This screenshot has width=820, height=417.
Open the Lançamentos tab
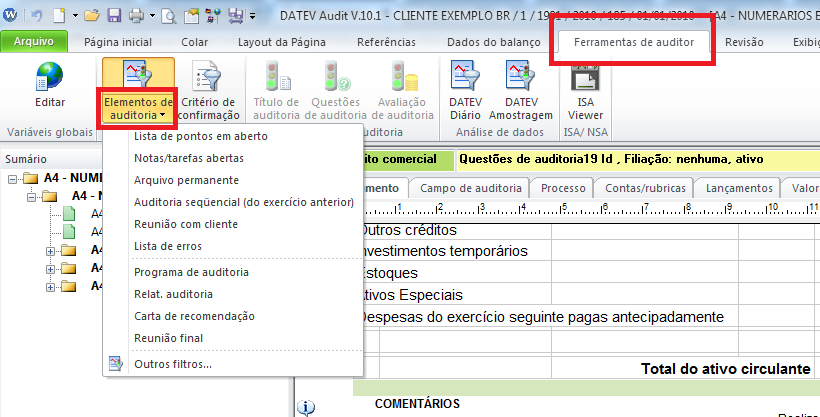click(739, 188)
